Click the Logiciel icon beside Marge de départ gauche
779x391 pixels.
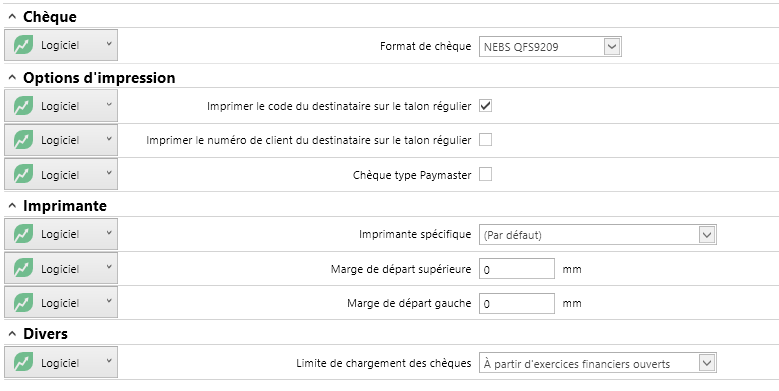tap(23, 303)
